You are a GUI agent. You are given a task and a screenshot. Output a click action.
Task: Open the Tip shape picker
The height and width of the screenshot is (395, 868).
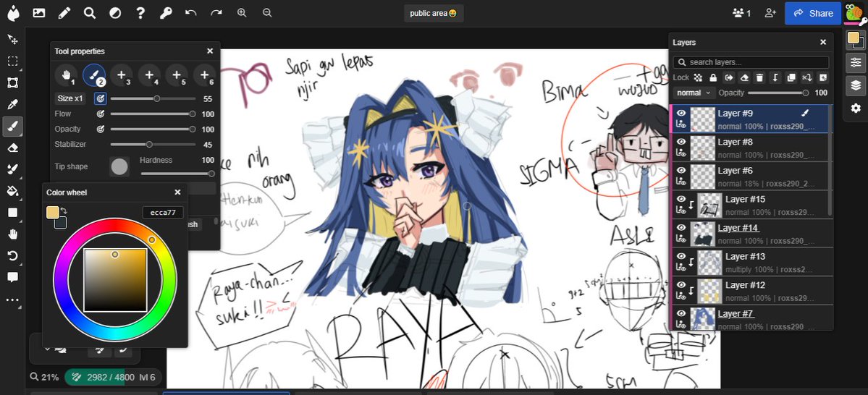point(119,166)
